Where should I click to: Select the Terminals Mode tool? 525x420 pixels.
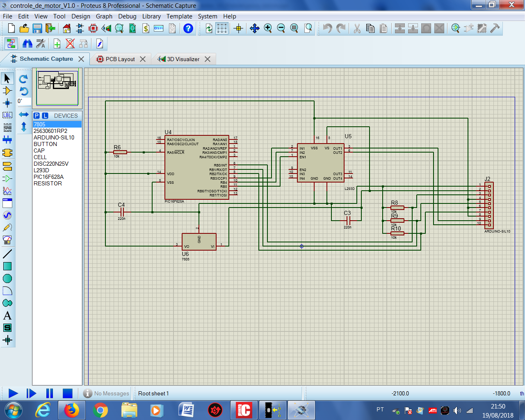(7, 166)
